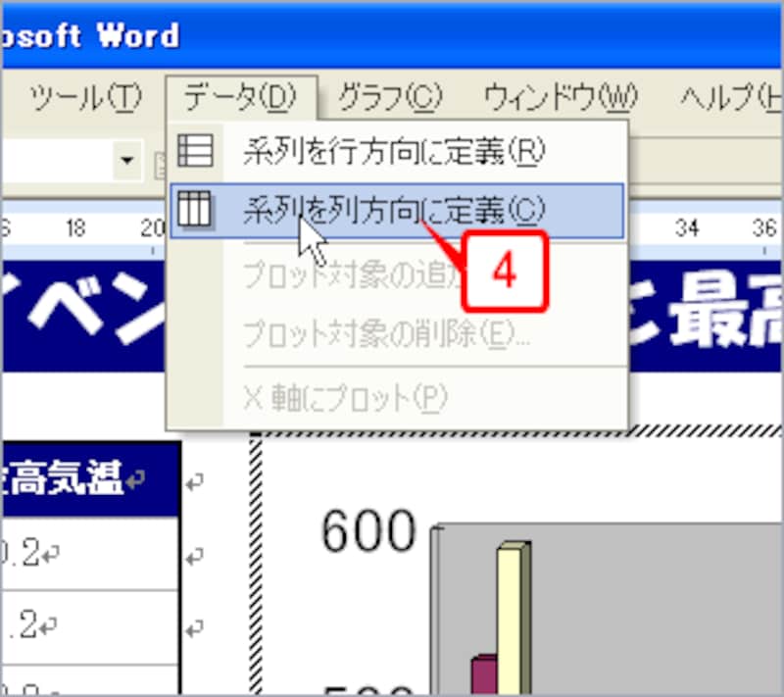Screen dimensions: 784x697
Task: Click the red step 4 callout
Action: [x=506, y=273]
